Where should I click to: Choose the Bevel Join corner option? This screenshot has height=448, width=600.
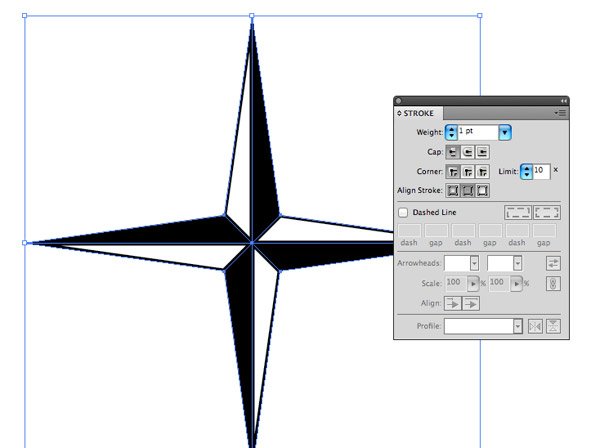[x=482, y=171]
